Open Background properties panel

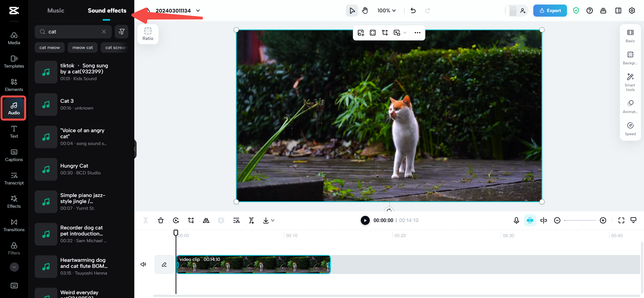[630, 58]
